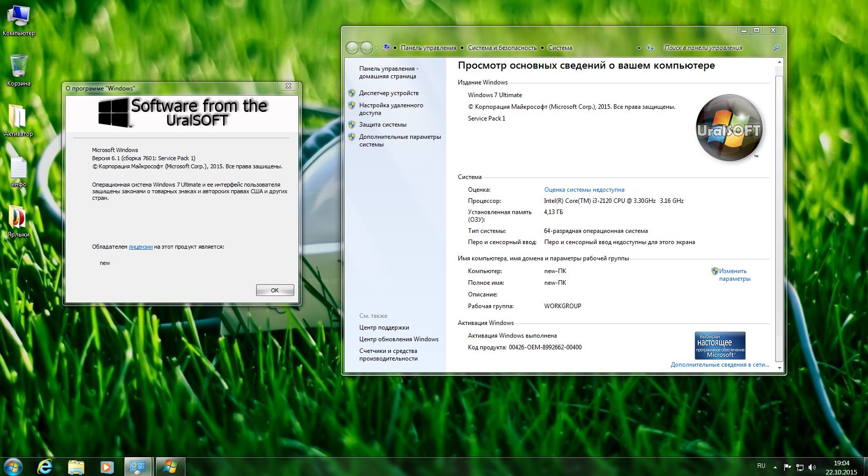Image resolution: width=868 pixels, height=476 pixels.
Task: Open the Активатор folder on the desktop
Action: pyautogui.click(x=18, y=121)
